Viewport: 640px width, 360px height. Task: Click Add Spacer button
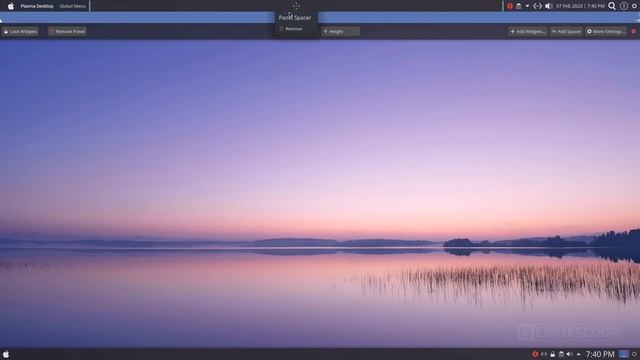click(x=566, y=31)
